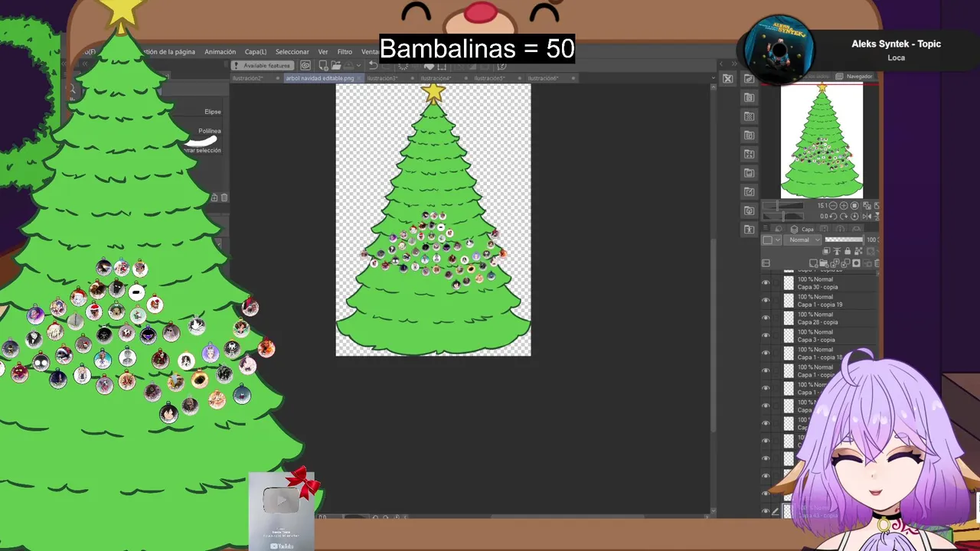Screen dimensions: 980x551
Task: Click the Merge with layer below icon
Action: point(845,263)
